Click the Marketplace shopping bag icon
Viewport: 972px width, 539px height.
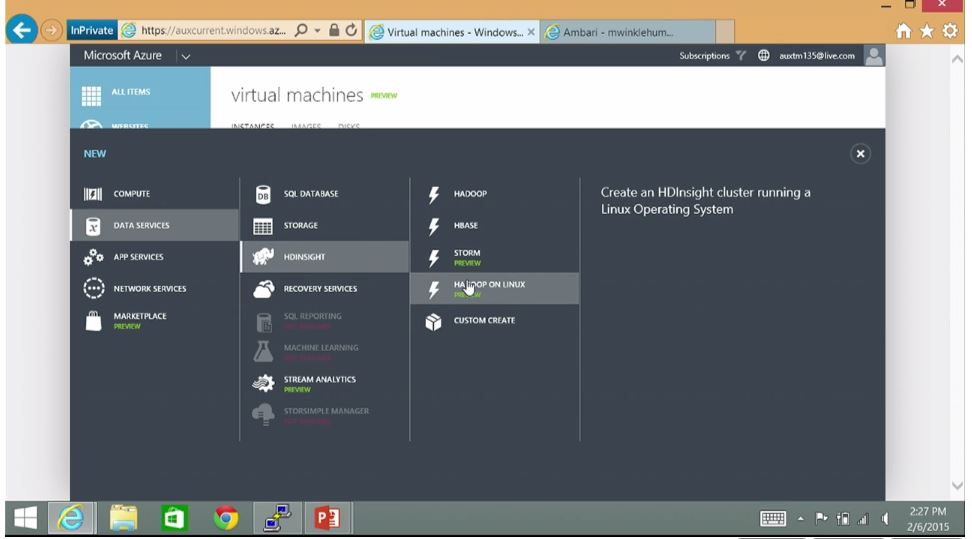coord(93,320)
